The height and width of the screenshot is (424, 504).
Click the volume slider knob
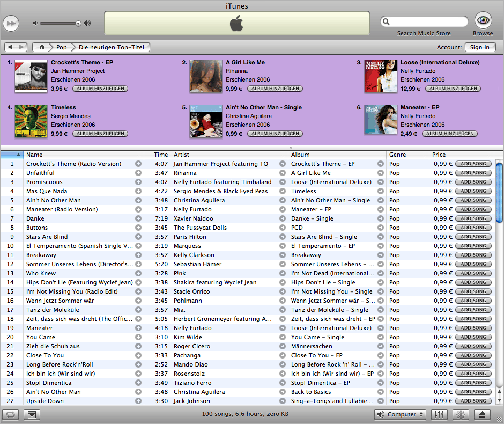[78, 23]
